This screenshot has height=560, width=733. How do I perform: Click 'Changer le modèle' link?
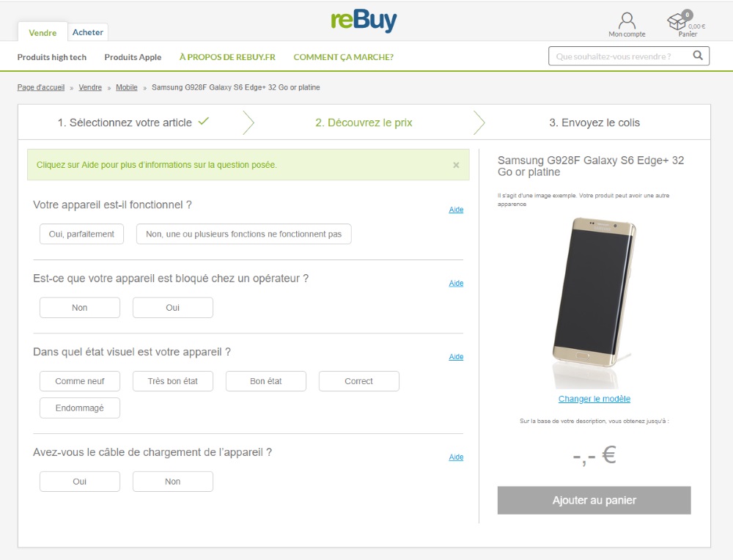pyautogui.click(x=594, y=398)
